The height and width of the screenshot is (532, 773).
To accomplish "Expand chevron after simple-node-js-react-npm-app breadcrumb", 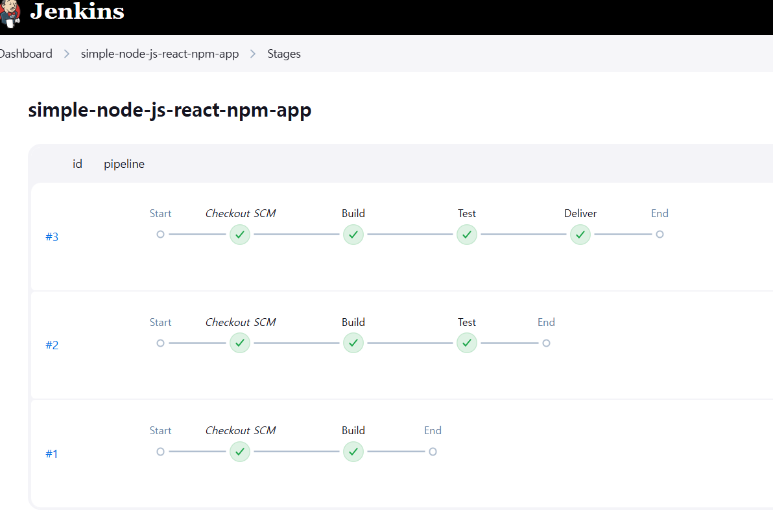I will click(253, 54).
